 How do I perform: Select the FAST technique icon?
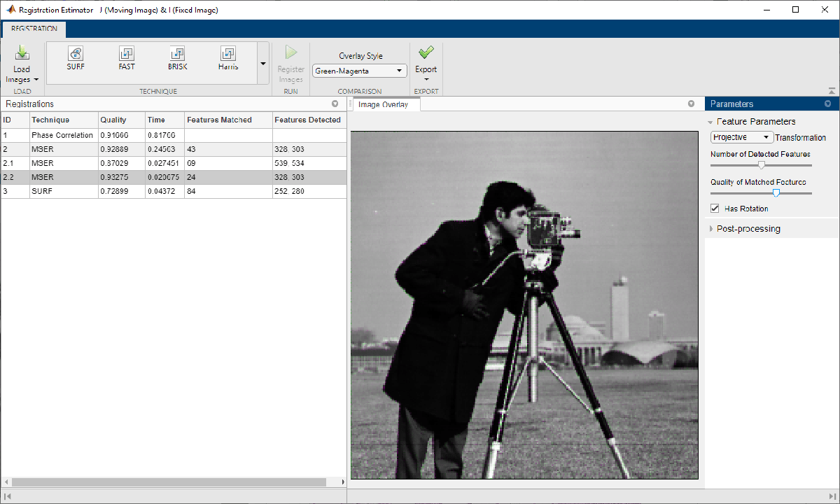[127, 54]
